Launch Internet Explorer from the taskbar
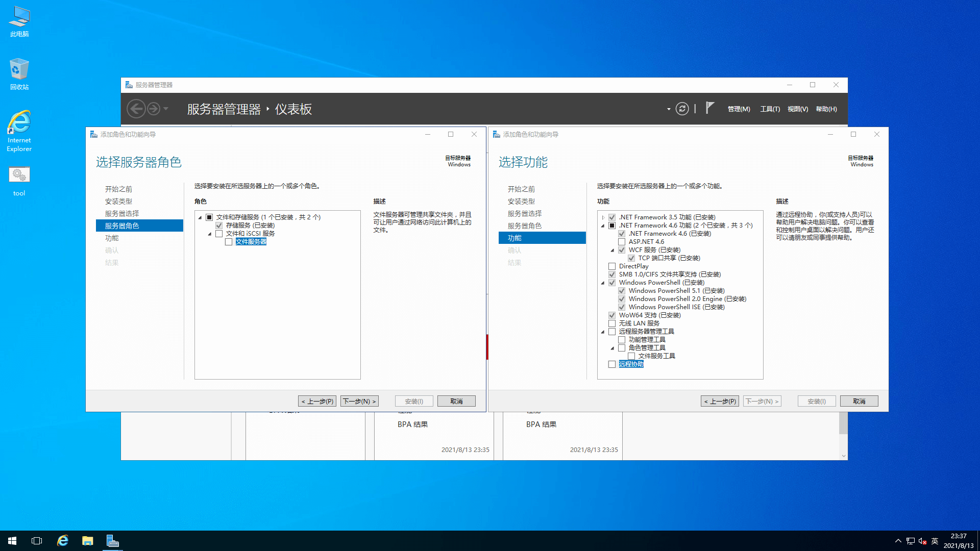Screen dimensions: 980x551 coord(63,541)
